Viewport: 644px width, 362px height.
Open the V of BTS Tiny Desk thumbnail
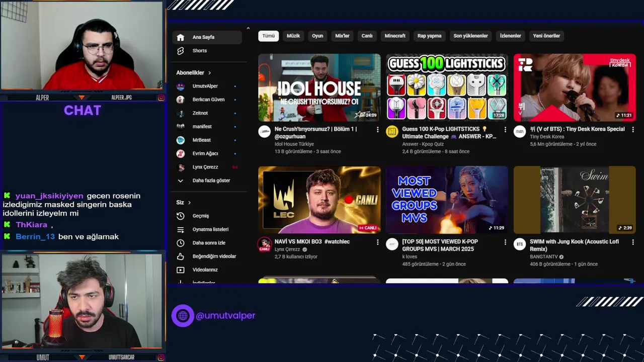575,87
